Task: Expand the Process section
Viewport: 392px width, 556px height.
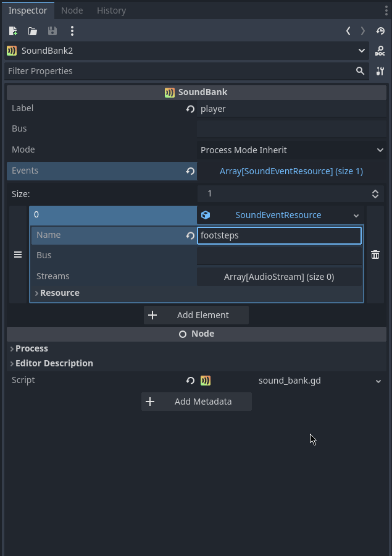Action: (x=31, y=348)
